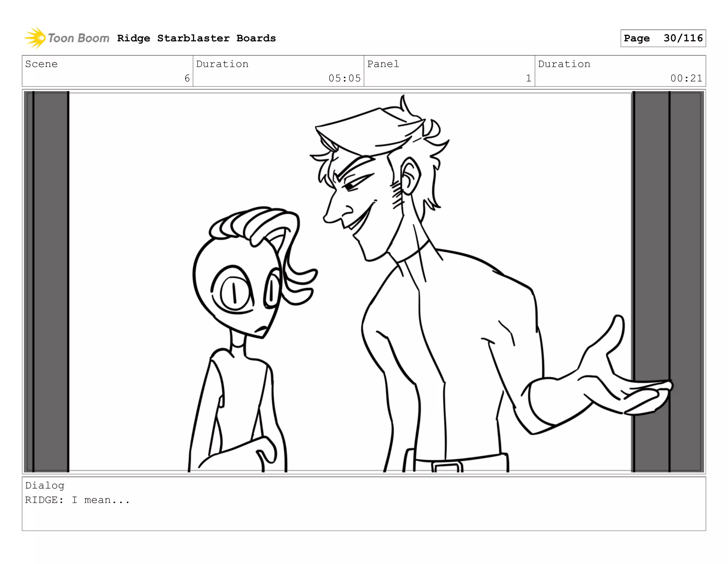Click the left dark gray vertical bar
This screenshot has height=564, width=728.
click(x=50, y=281)
